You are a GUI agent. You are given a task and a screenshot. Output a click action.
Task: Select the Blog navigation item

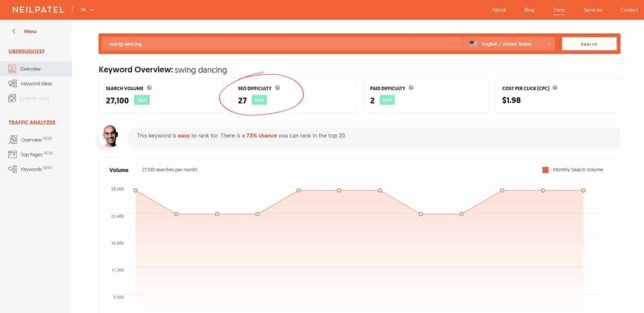pyautogui.click(x=529, y=10)
